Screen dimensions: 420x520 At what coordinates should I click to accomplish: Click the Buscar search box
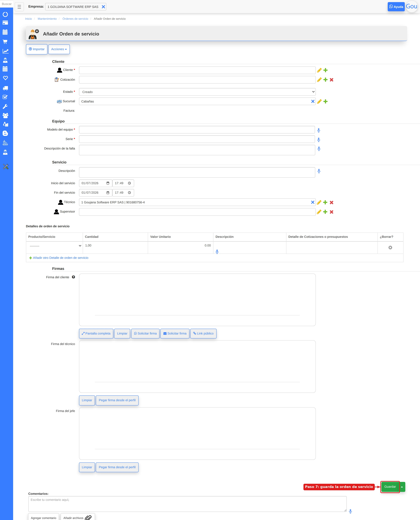(x=7, y=4)
